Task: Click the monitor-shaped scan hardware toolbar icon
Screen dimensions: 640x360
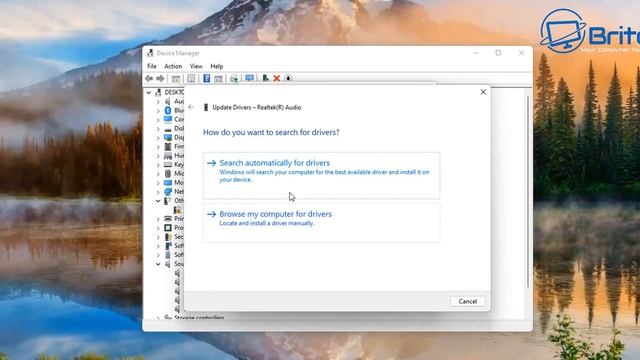Action: (249, 78)
